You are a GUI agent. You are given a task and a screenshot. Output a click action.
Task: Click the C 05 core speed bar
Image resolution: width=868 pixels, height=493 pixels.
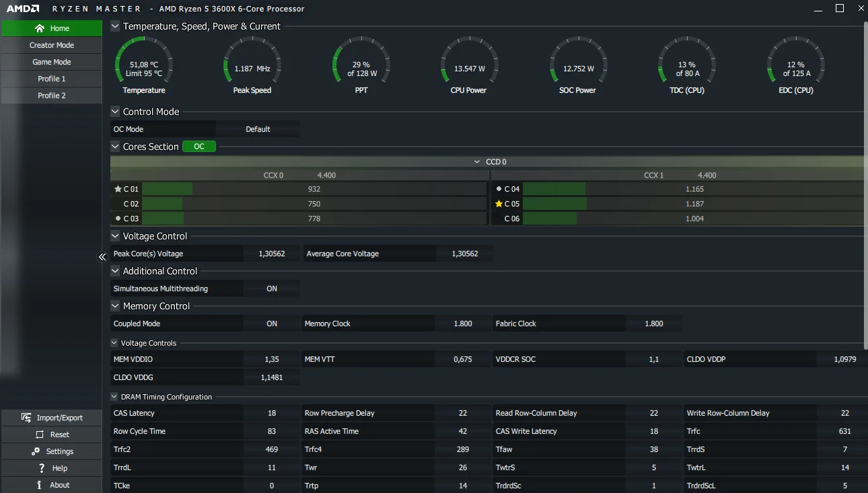694,204
